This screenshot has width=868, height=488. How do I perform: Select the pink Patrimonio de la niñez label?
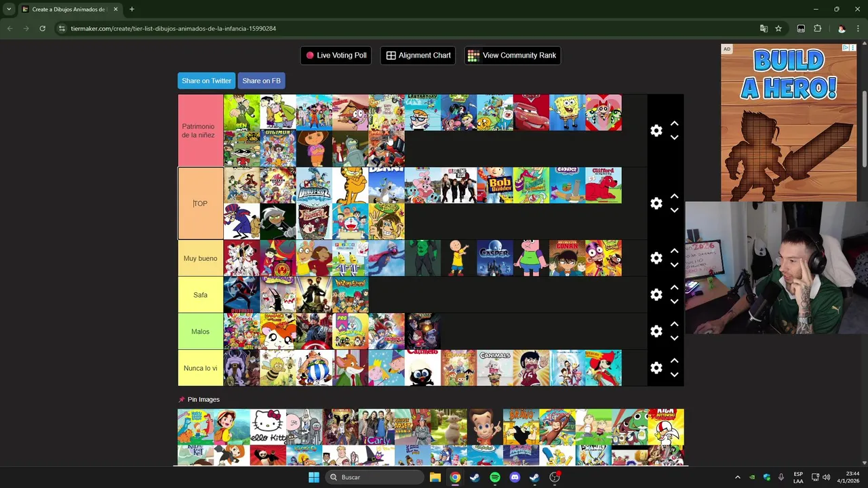pos(200,131)
